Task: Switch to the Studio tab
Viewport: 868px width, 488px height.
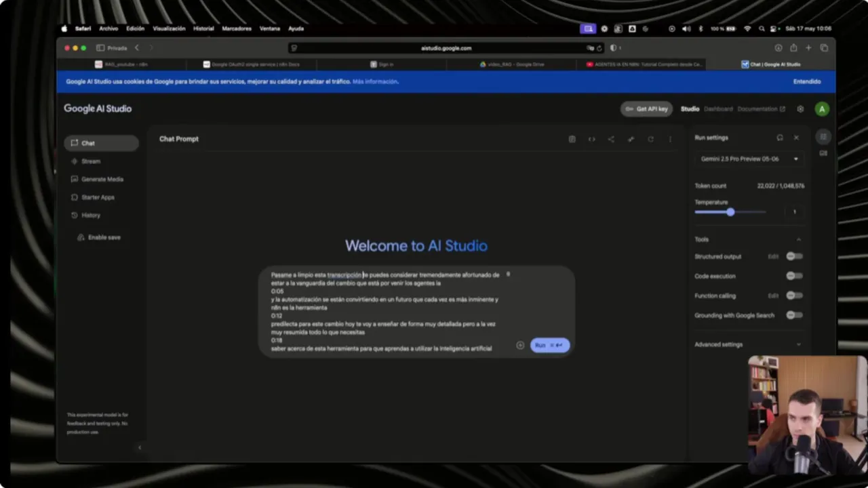Action: pos(690,109)
